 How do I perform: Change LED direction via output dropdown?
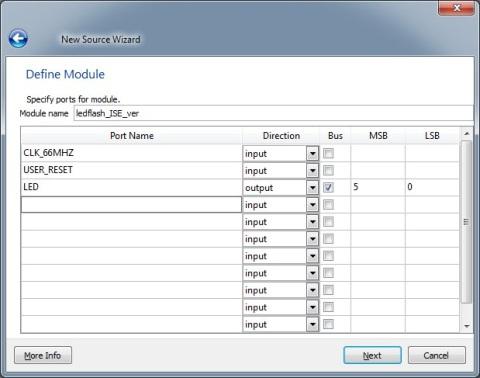pos(312,188)
